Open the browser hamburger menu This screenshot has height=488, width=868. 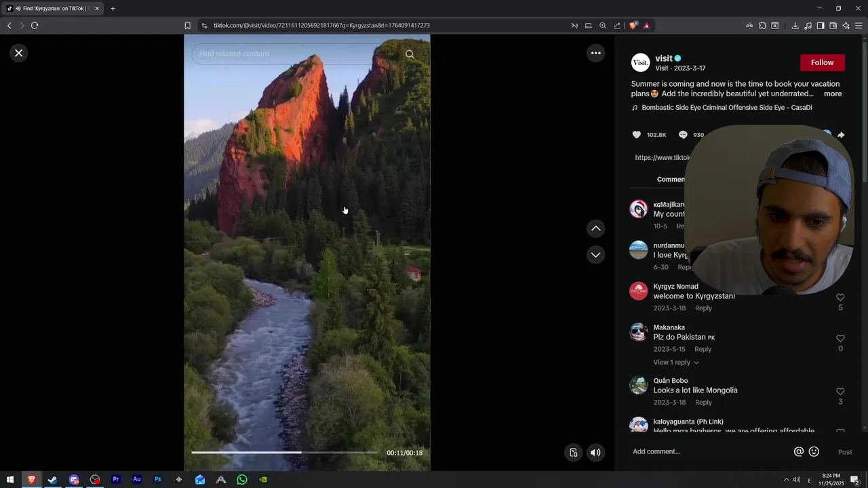coord(859,26)
